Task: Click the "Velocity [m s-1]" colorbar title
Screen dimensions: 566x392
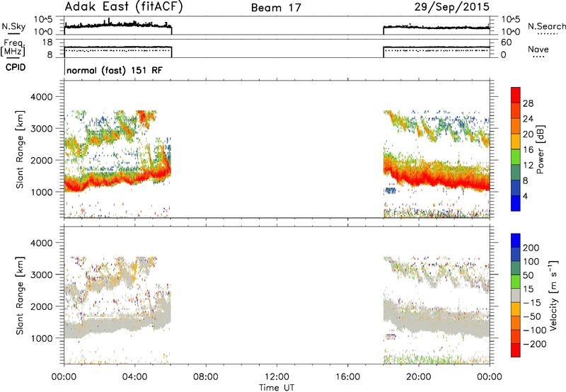Action: (553, 295)
